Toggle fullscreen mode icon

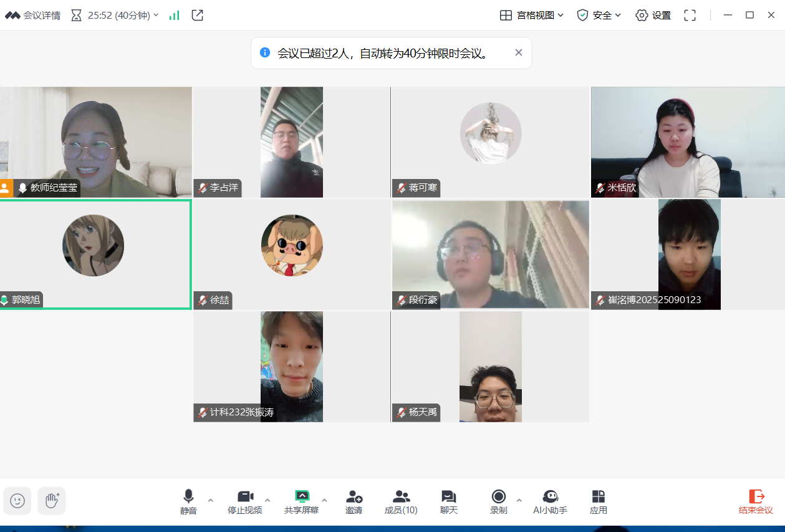click(690, 15)
